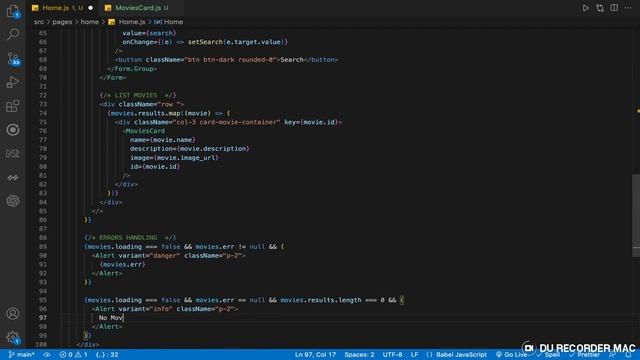Image resolution: width=640 pixels, height=360 pixels.
Task: Click {movies.err} expression on line 91
Action: coord(122,264)
